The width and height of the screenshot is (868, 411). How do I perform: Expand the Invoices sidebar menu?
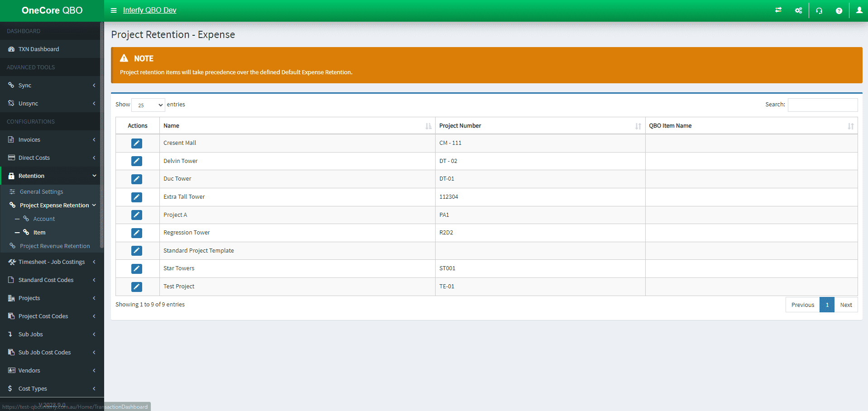pyautogui.click(x=50, y=140)
